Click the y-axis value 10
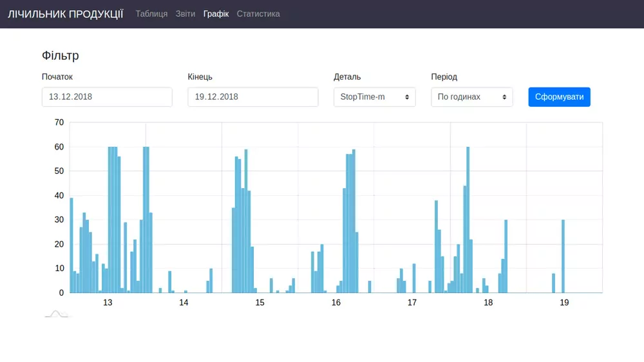This screenshot has height=362, width=644. [x=59, y=269]
